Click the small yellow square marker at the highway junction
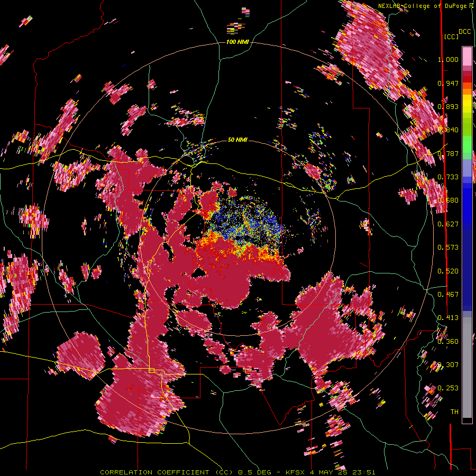The image size is (476, 476). [151, 370]
